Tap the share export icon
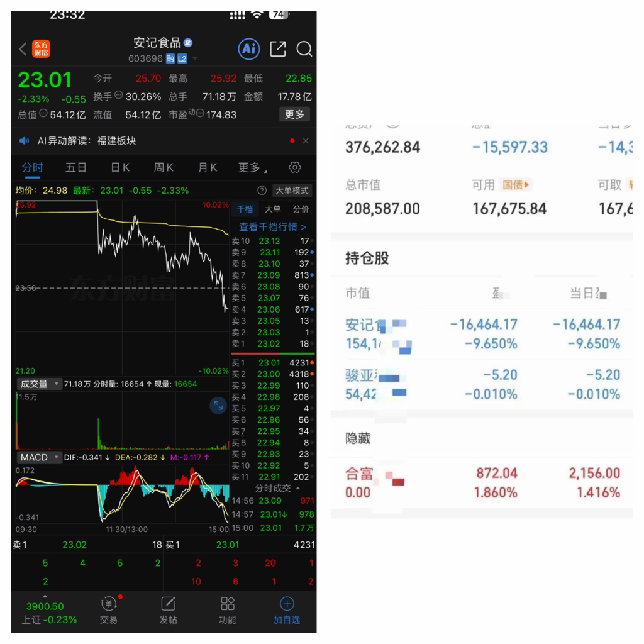This screenshot has width=644, height=644. click(x=277, y=49)
